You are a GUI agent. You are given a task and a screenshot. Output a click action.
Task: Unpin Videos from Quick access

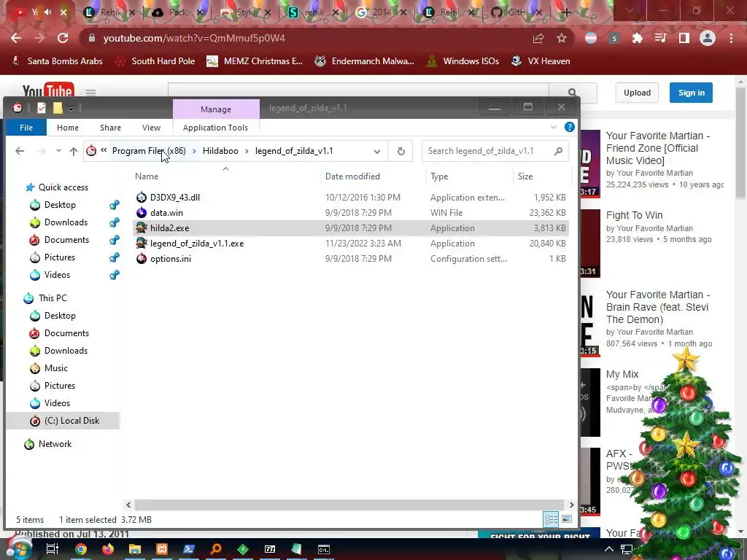point(115,275)
